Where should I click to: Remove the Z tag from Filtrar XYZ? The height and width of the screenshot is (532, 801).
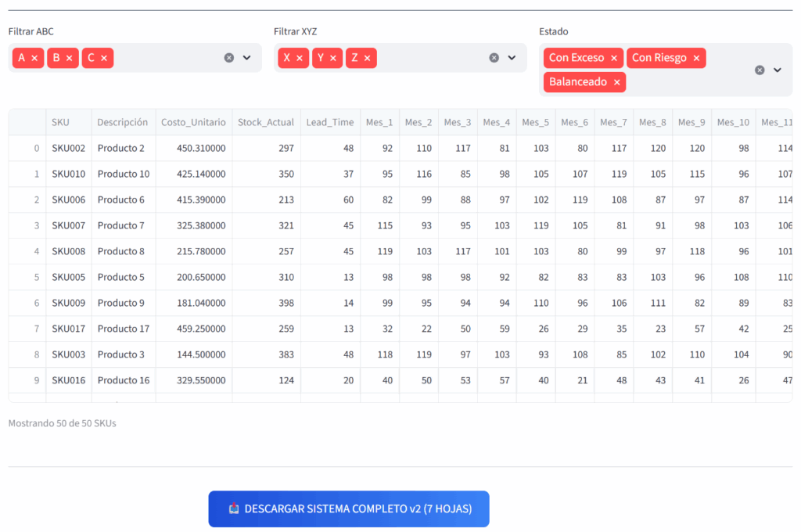tap(367, 58)
